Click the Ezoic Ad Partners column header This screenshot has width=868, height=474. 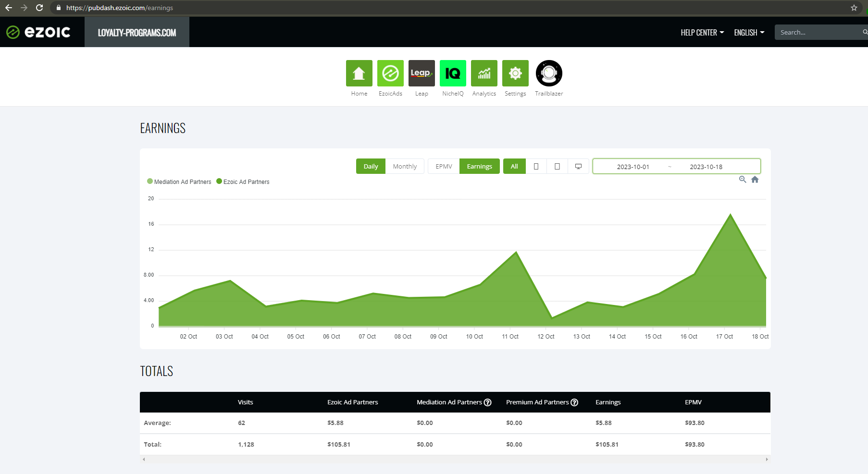point(353,402)
